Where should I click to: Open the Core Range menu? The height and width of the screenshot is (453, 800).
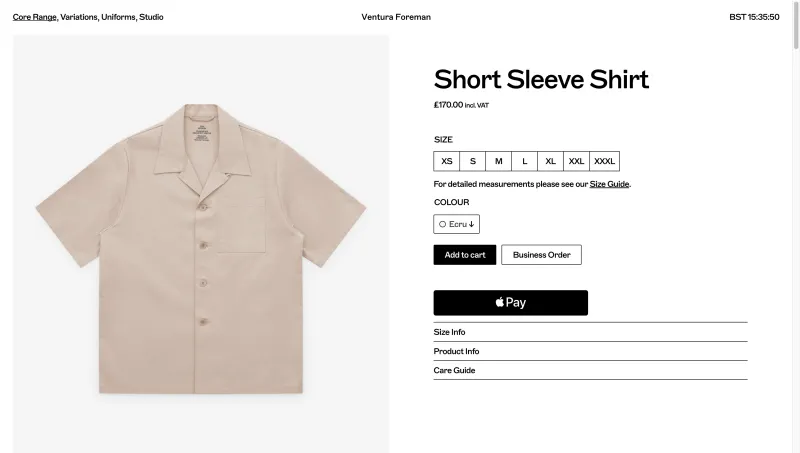pos(34,17)
